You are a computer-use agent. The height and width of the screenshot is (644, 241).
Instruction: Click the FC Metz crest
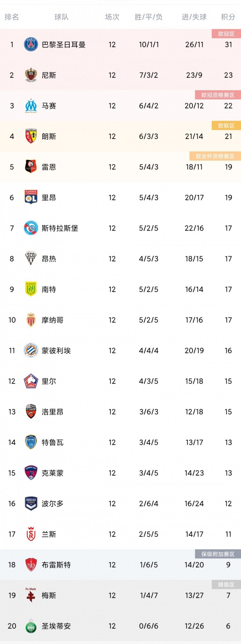click(x=31, y=595)
